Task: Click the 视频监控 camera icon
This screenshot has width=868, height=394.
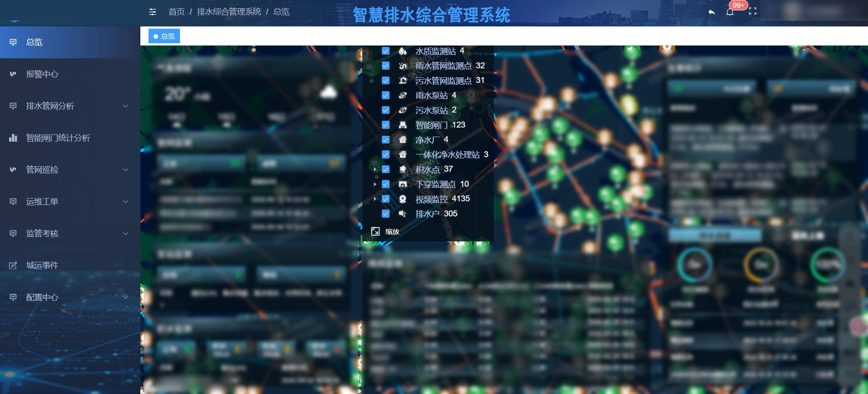Action: (403, 199)
